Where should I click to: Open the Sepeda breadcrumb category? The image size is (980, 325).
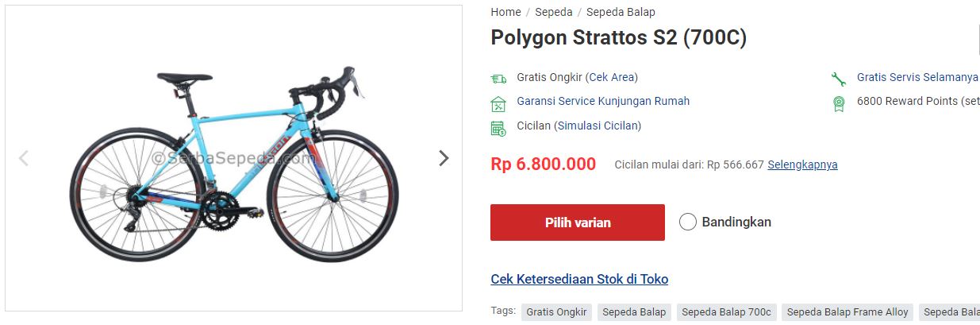[554, 12]
